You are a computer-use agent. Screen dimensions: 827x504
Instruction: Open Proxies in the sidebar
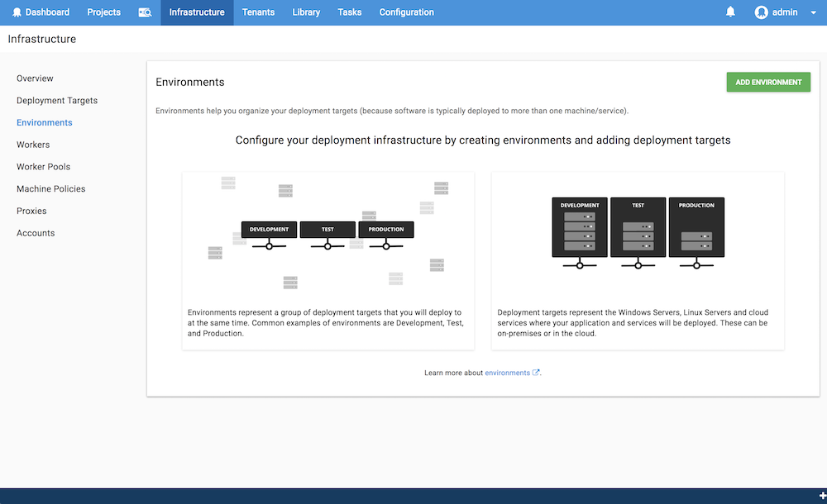pos(31,212)
